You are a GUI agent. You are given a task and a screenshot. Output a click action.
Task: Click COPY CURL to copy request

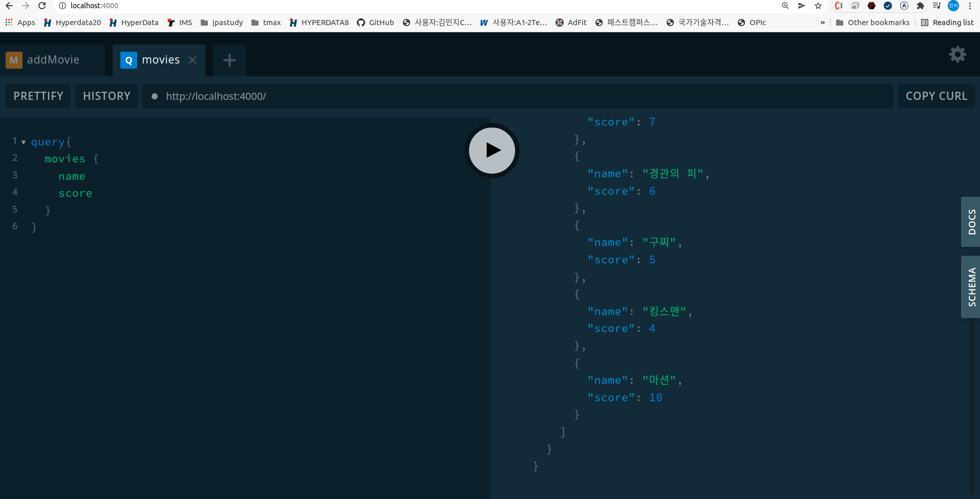point(936,96)
